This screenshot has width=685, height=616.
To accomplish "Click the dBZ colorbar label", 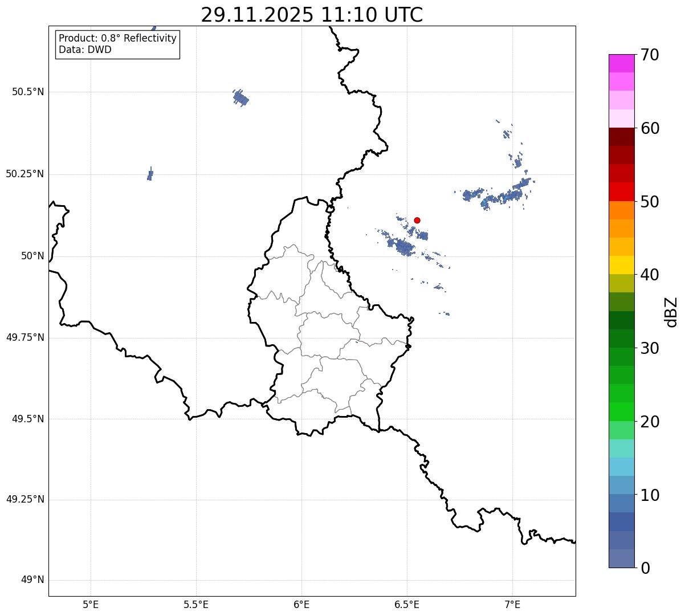I will coord(671,312).
